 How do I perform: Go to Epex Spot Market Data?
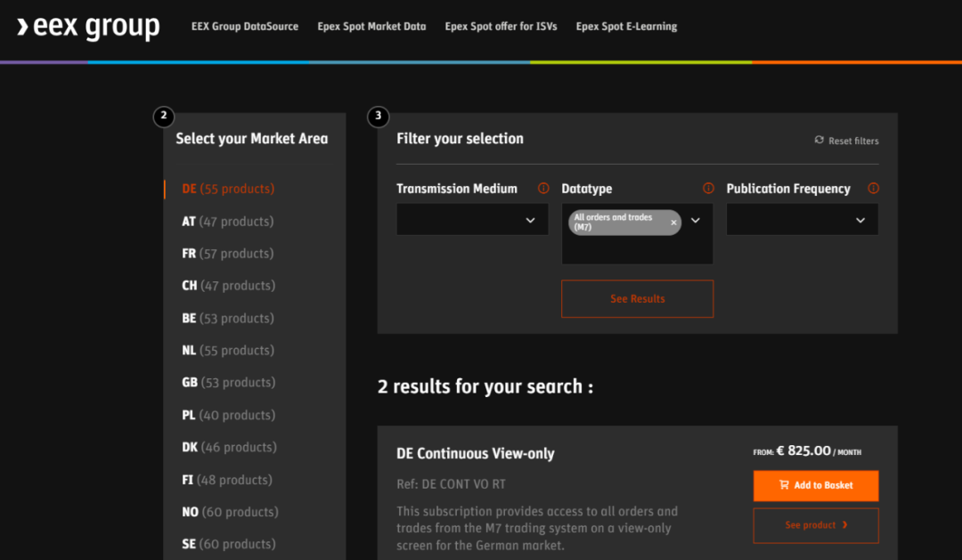371,27
